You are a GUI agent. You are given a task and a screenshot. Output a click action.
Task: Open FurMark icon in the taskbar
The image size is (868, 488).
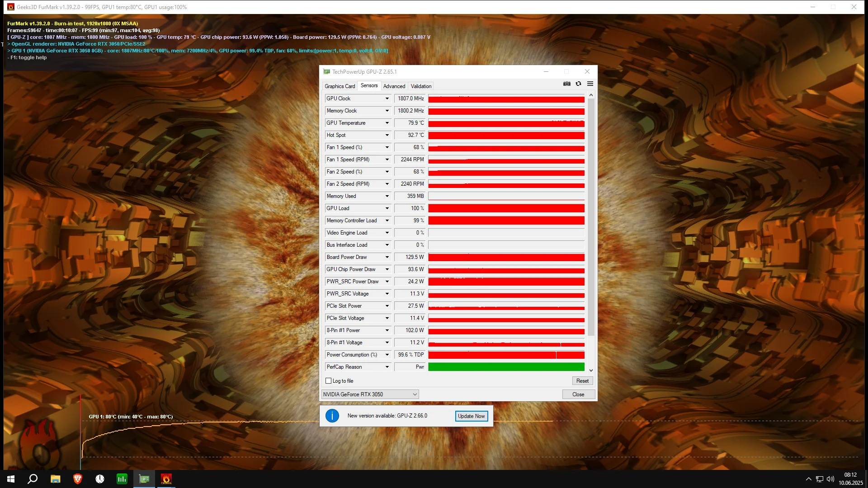tap(166, 479)
